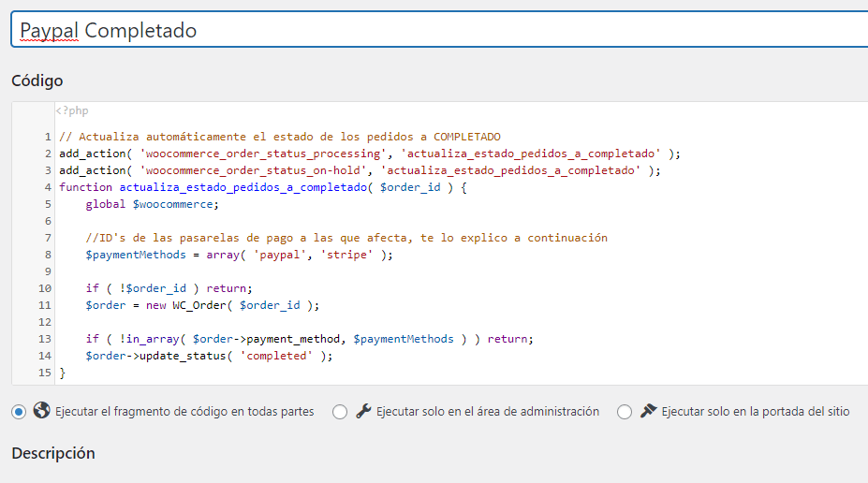868x483 pixels.
Task: Click the 'Ejecutar solo en el área de administración' label
Action: click(x=487, y=412)
